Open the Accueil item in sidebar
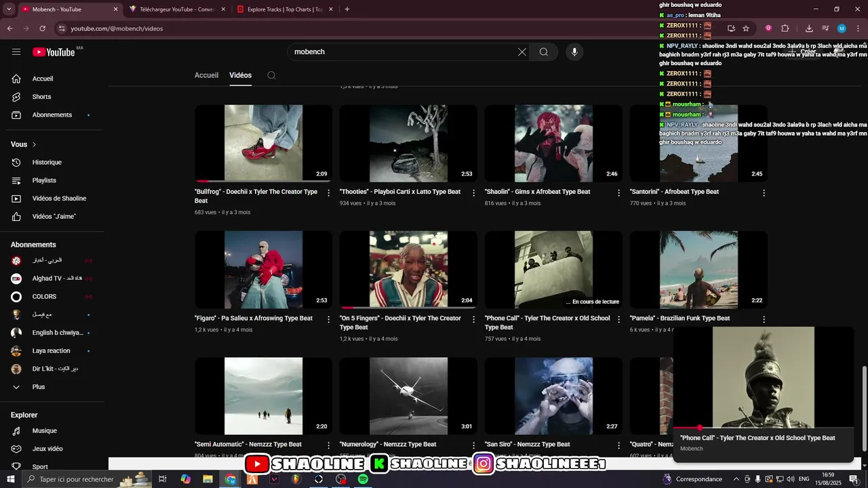 (52, 79)
